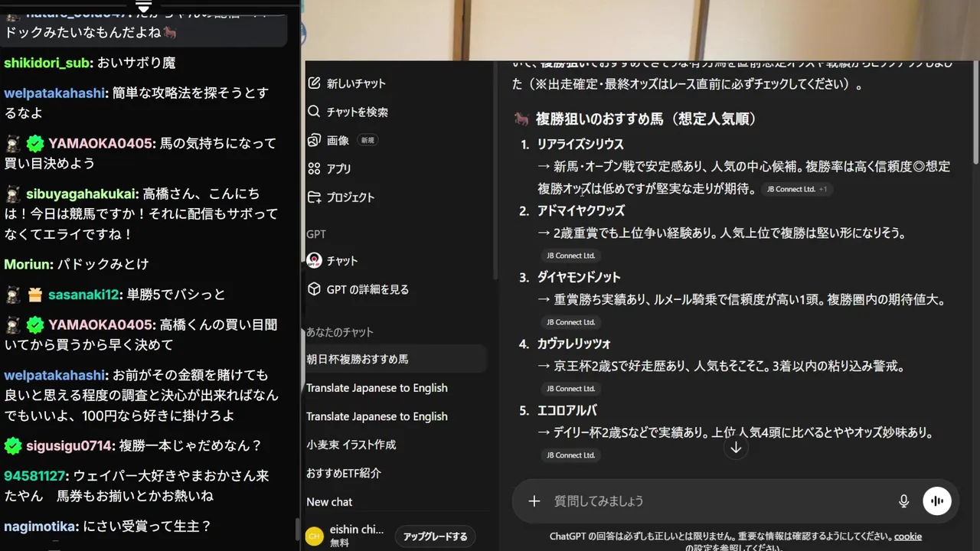The image size is (980, 551).
Task: Click the eishin chi... account name
Action: coord(357,530)
